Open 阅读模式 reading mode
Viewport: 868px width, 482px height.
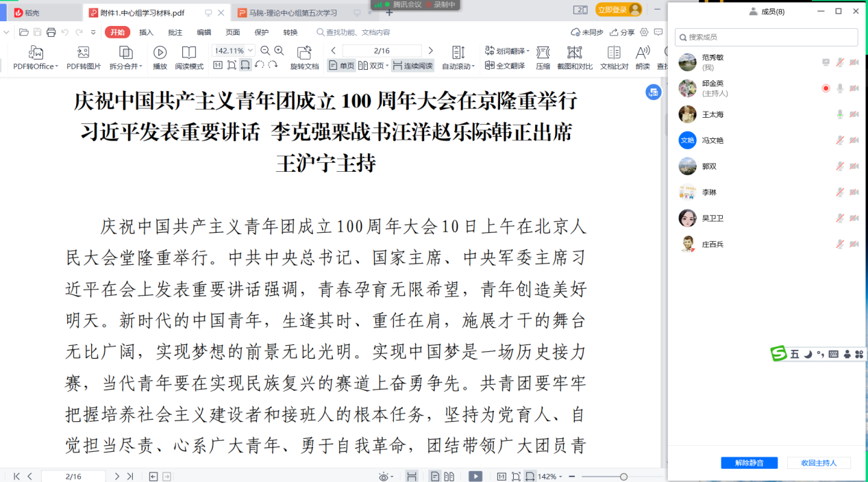point(189,53)
